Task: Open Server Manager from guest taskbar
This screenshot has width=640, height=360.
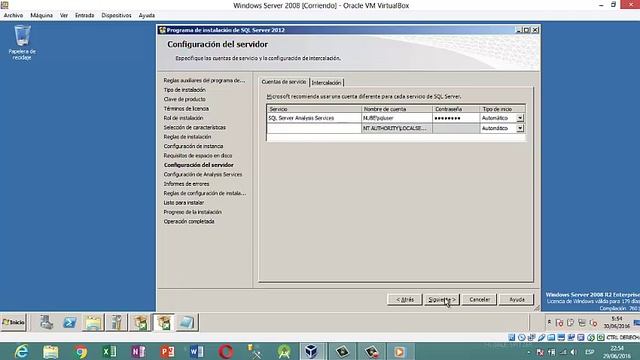Action: tap(47, 322)
